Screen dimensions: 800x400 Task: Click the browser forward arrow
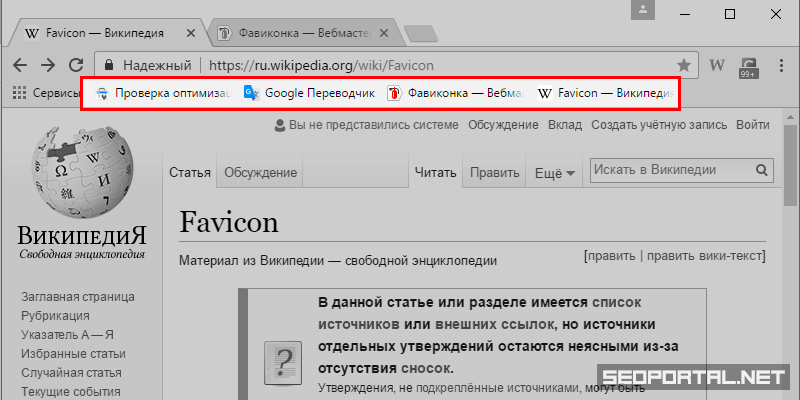tap(47, 66)
